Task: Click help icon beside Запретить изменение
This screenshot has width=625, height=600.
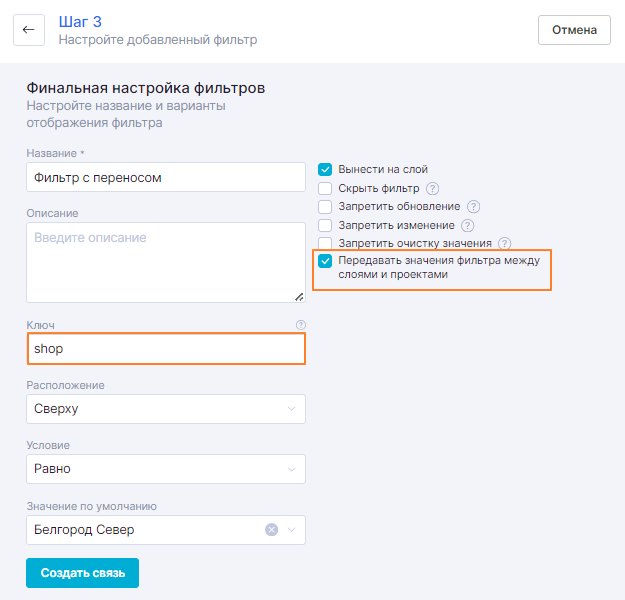Action: click(x=465, y=225)
